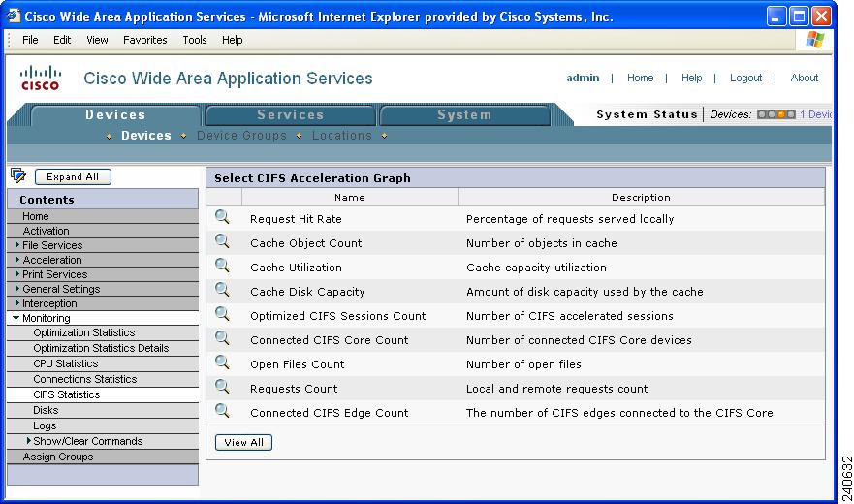The width and height of the screenshot is (854, 504).
Task: Click the Request Hit Rate graph name
Action: [296, 219]
